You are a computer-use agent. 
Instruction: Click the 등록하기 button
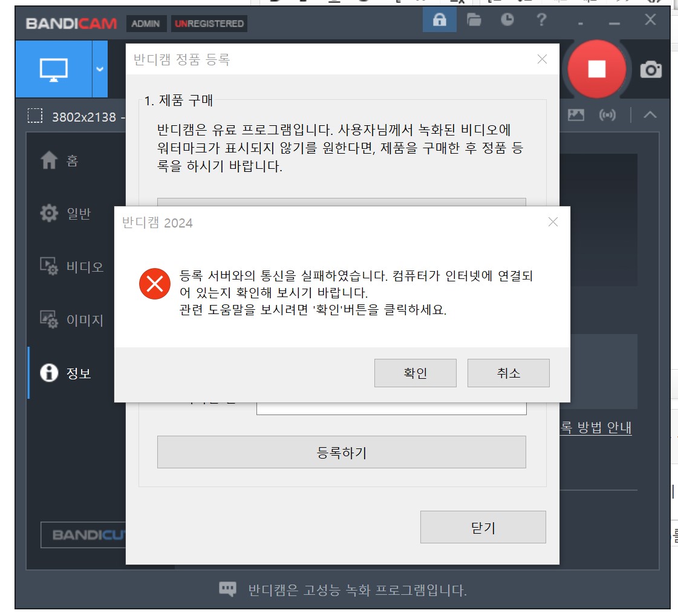342,452
